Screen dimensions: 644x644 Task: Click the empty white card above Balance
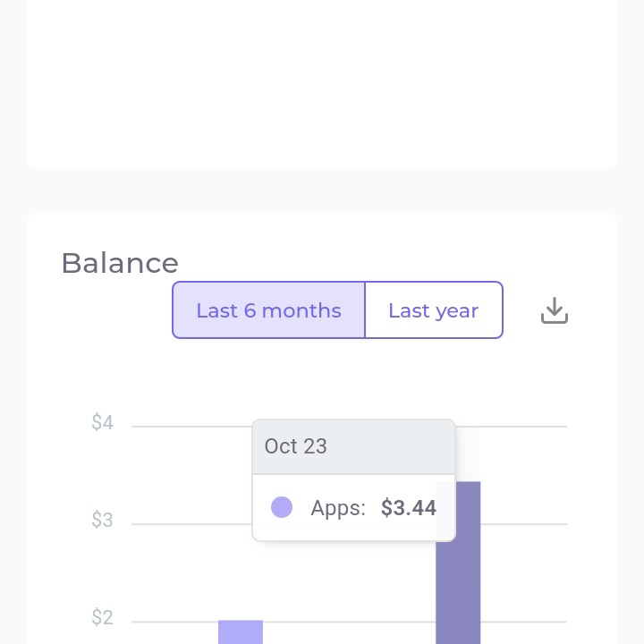(x=322, y=83)
